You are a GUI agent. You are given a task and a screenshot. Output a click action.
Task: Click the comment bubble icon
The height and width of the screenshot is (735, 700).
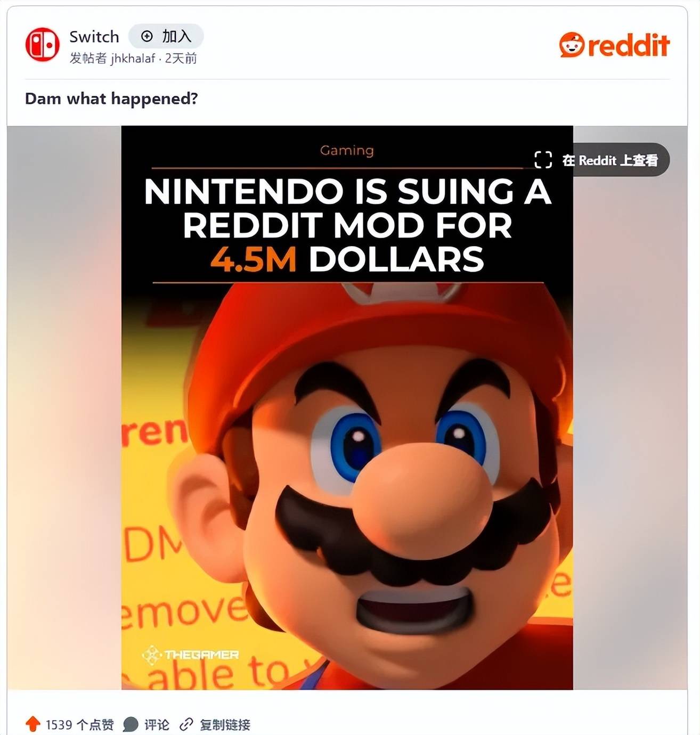tap(131, 724)
